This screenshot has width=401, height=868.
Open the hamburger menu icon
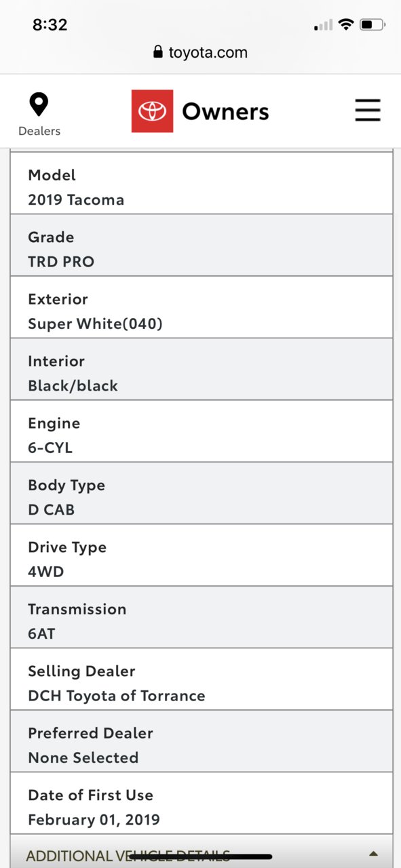(367, 111)
